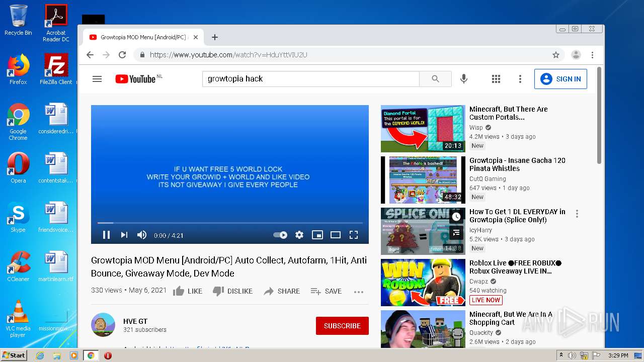This screenshot has width=644, height=362.
Task: Toggle the autoplay switch in player
Action: click(280, 235)
